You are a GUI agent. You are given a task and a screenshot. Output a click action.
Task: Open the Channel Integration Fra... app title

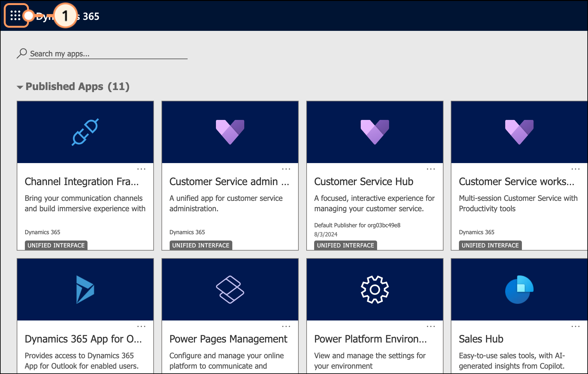82,182
